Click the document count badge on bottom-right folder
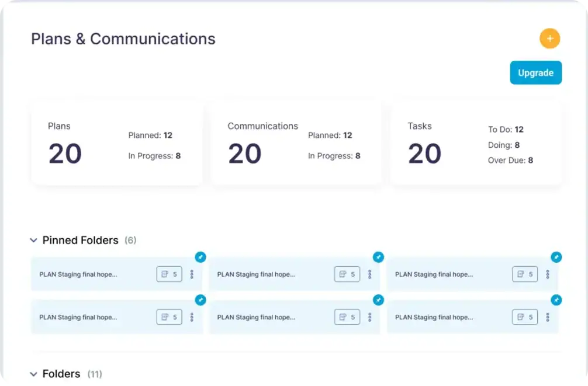This screenshot has height=386, width=588. 524,317
